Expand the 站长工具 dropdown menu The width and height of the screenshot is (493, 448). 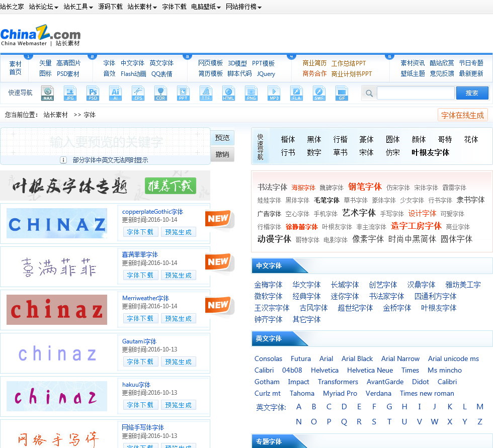click(x=78, y=7)
